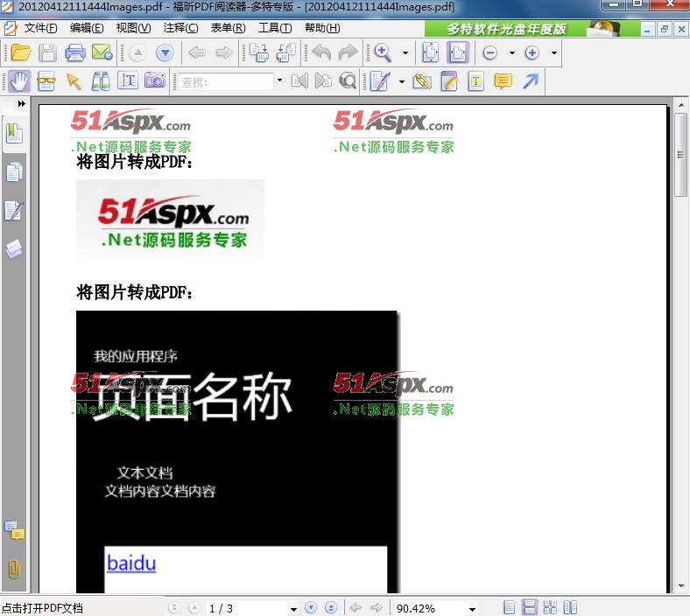690x616 pixels.
Task: Open the 帮助(H) menu
Action: pos(322,28)
